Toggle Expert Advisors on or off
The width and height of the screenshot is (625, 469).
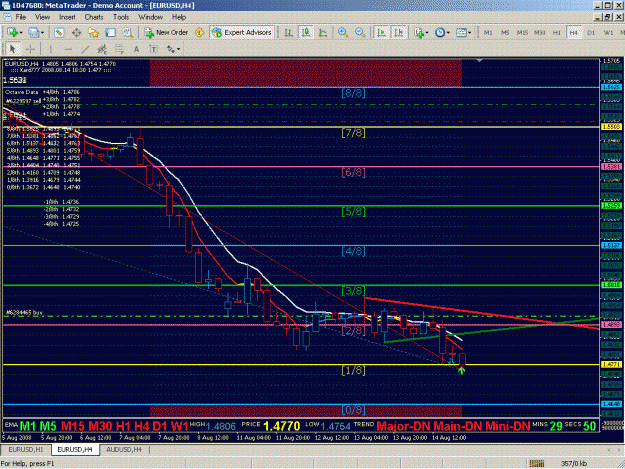point(242,33)
